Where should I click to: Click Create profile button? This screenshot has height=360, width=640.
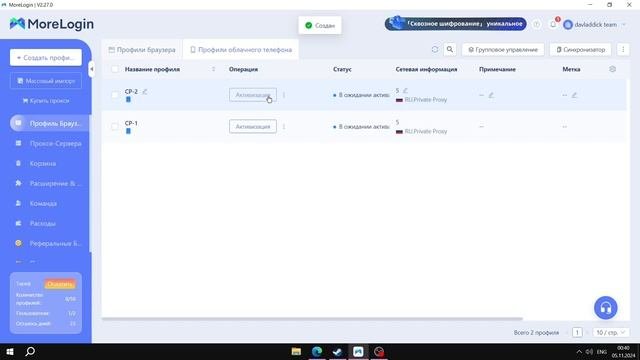coord(46,58)
